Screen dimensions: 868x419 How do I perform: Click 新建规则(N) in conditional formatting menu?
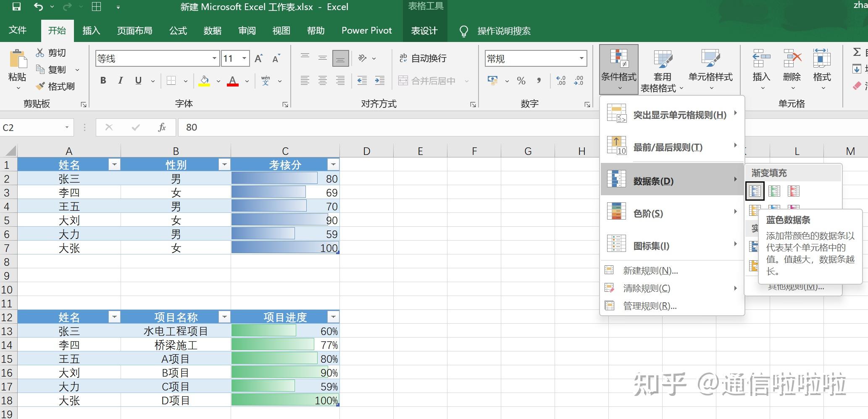[650, 270]
